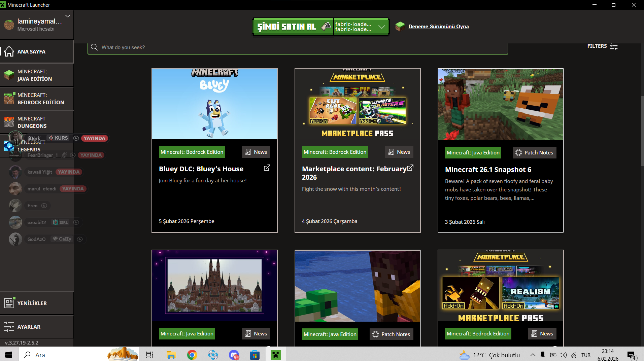Open the castle build card thumbnail
Screen dimensions: 644x361
tap(214, 286)
